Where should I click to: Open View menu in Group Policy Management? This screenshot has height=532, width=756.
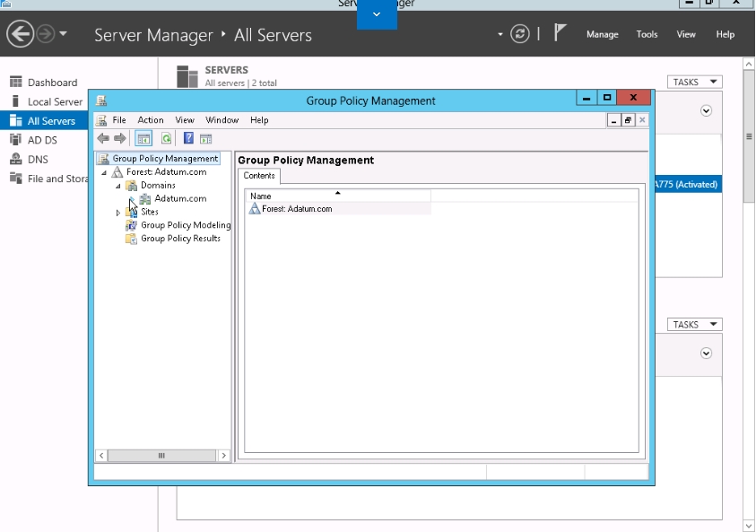pyautogui.click(x=185, y=120)
